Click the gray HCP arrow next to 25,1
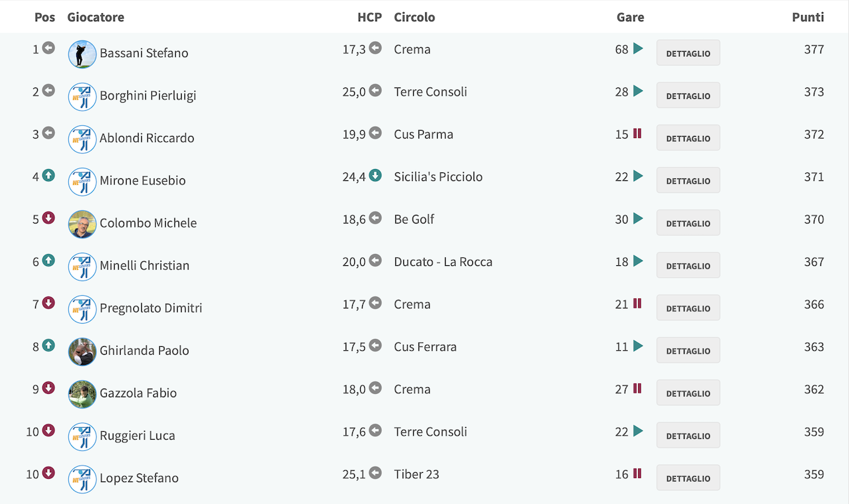This screenshot has width=849, height=504. (375, 473)
